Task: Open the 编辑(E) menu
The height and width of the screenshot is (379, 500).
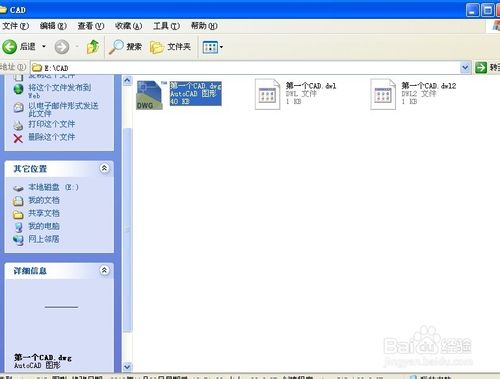Action: pyautogui.click(x=53, y=26)
